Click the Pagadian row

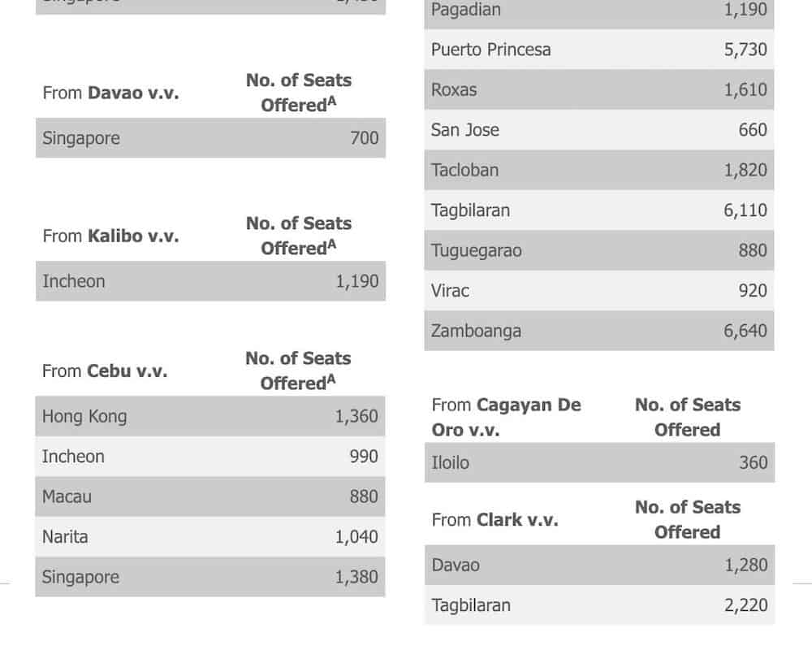(598, 11)
